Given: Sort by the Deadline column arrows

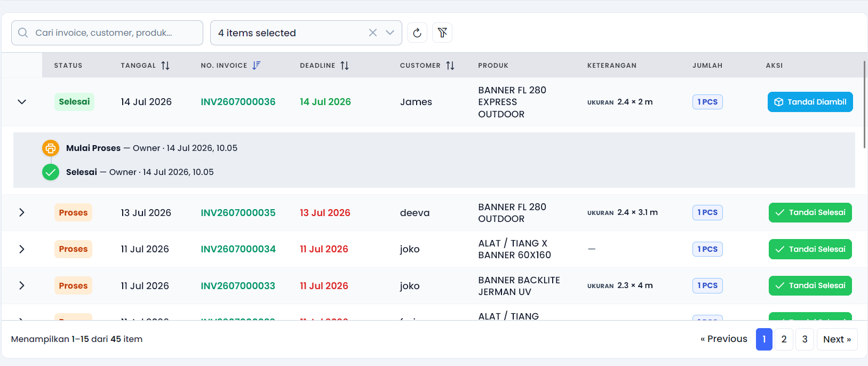Looking at the screenshot, I should [x=345, y=66].
